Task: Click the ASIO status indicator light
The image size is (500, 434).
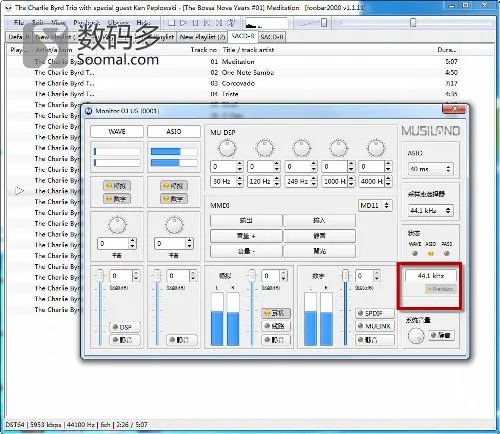Action: (431, 254)
